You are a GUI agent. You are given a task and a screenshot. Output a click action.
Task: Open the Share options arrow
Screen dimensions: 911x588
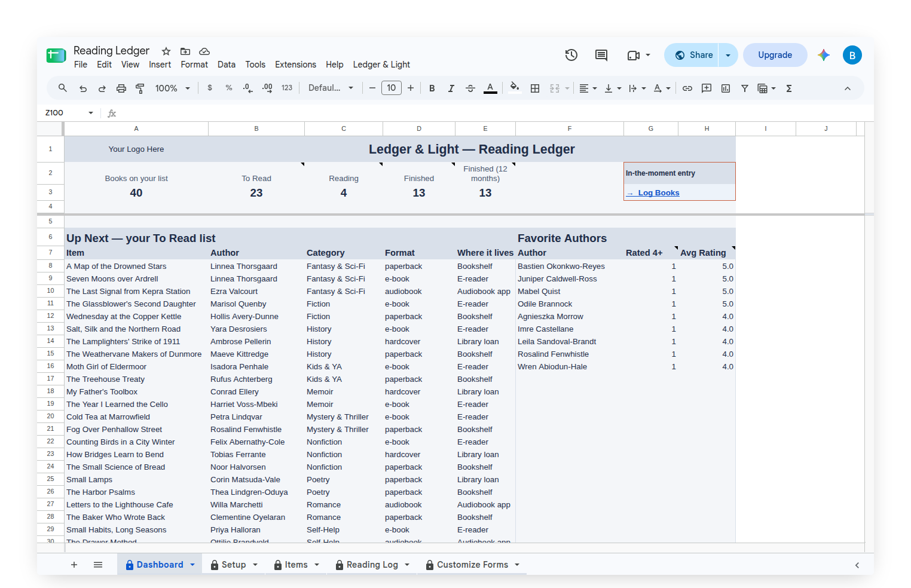coord(728,55)
